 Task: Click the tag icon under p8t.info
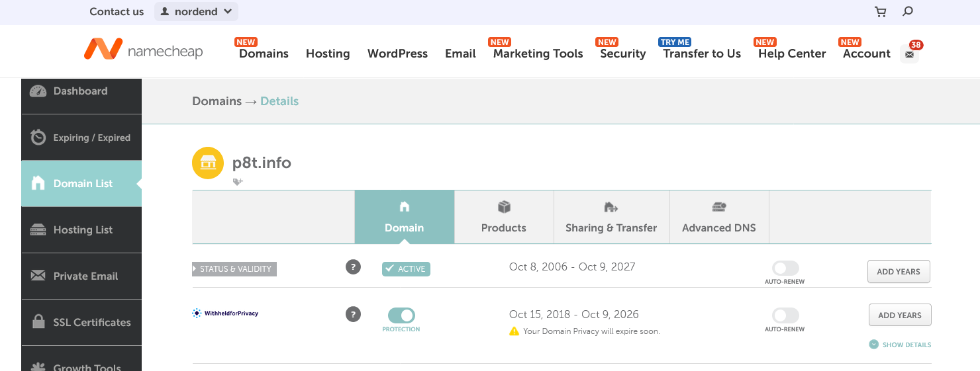[238, 181]
